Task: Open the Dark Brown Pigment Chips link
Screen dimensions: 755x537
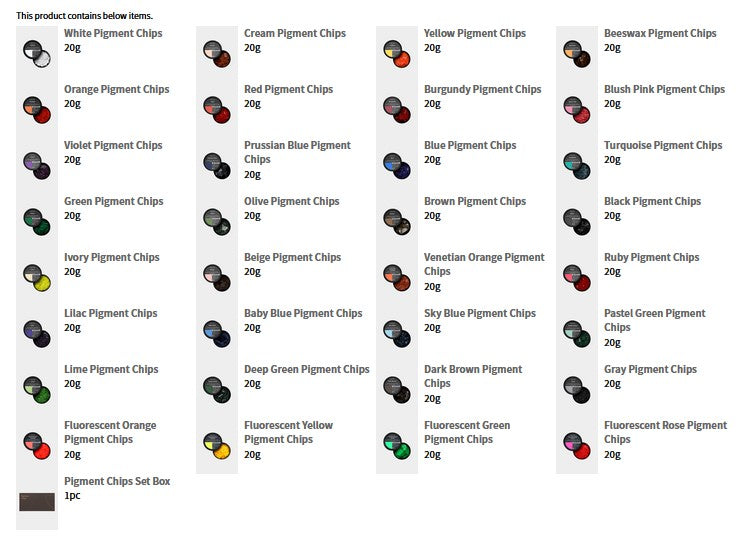Action: pyautogui.click(x=473, y=376)
